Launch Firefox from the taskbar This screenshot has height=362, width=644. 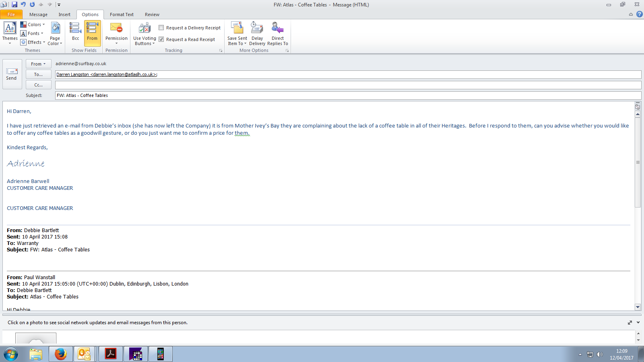click(x=61, y=354)
